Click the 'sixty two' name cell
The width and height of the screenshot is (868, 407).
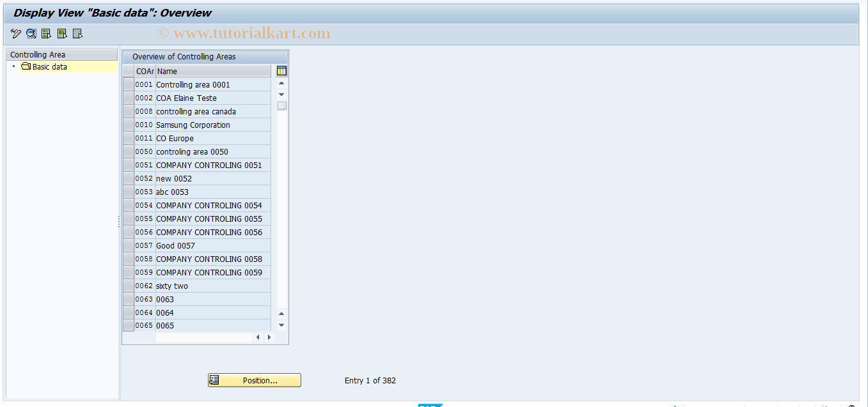pos(213,286)
